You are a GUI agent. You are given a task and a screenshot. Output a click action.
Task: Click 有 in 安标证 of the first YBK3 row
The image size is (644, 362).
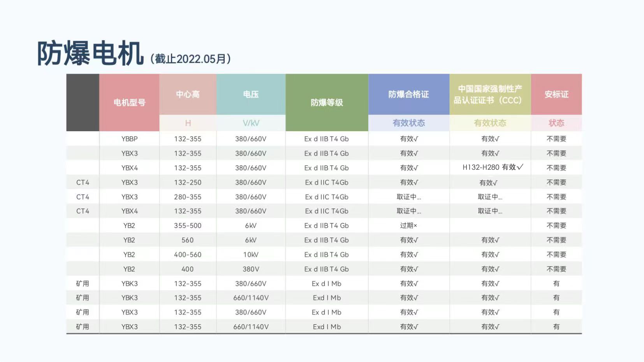[556, 283]
